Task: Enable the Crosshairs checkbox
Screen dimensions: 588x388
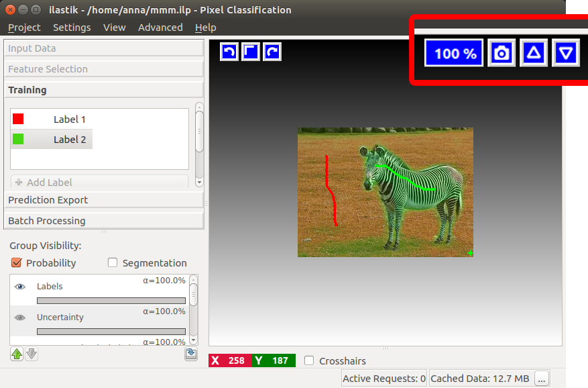Action: coord(309,361)
